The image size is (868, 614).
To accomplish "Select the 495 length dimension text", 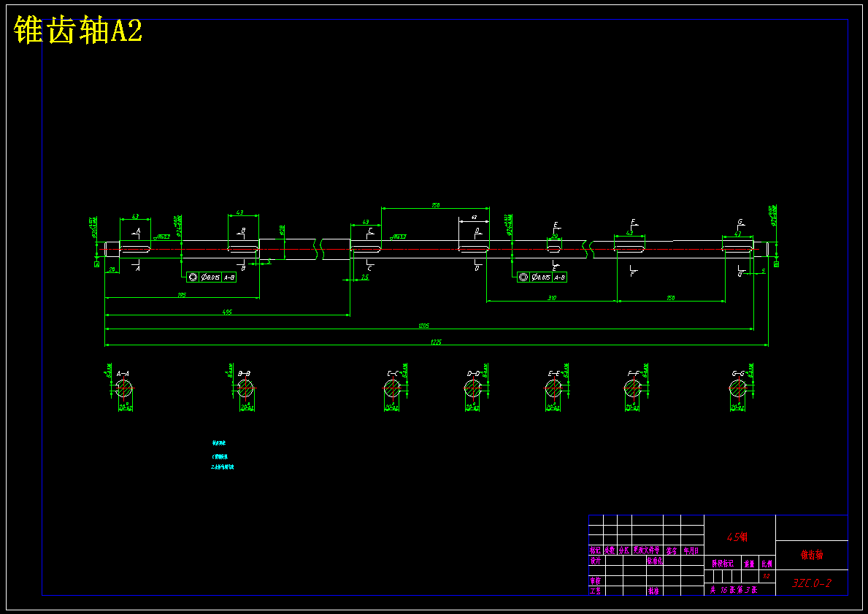I will click(x=227, y=312).
